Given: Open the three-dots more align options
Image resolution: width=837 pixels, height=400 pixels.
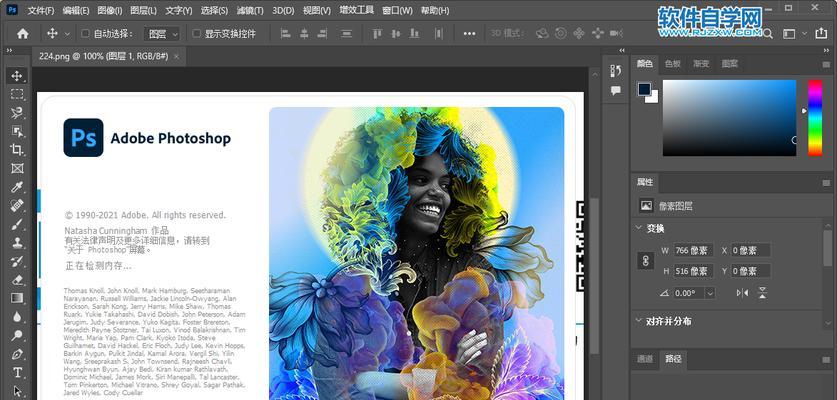Looking at the screenshot, I should 469,34.
